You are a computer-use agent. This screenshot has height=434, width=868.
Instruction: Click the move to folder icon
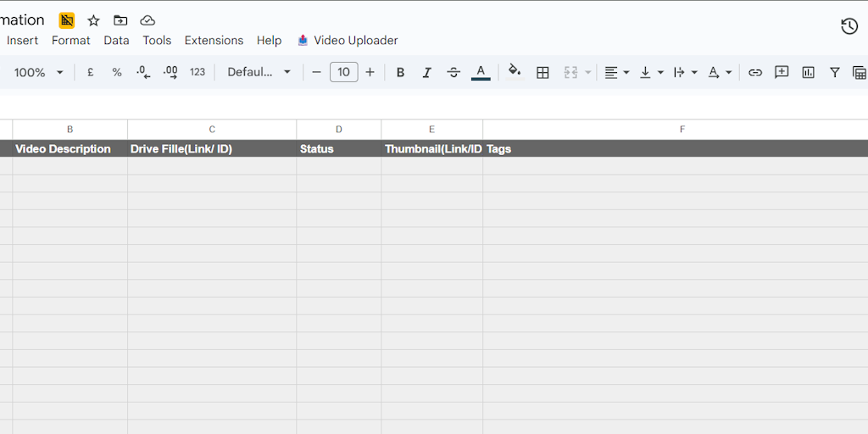point(120,20)
